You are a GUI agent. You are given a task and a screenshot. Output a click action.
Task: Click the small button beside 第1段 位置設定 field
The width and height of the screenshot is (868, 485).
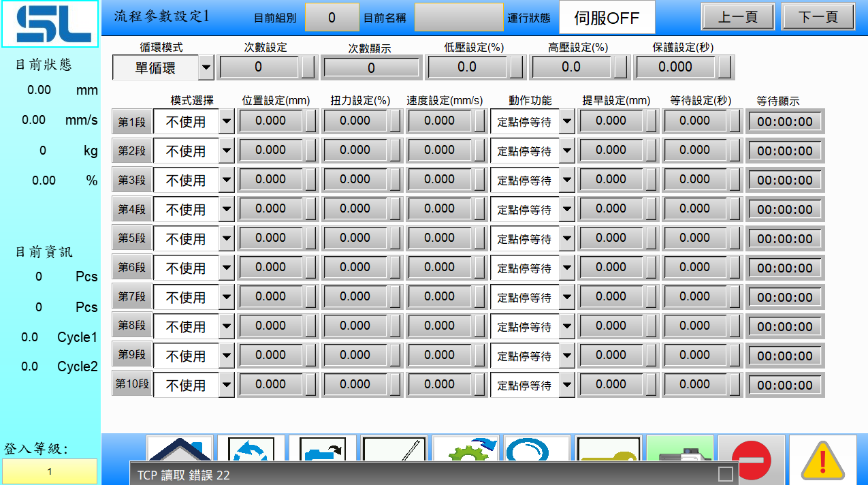[x=310, y=122]
